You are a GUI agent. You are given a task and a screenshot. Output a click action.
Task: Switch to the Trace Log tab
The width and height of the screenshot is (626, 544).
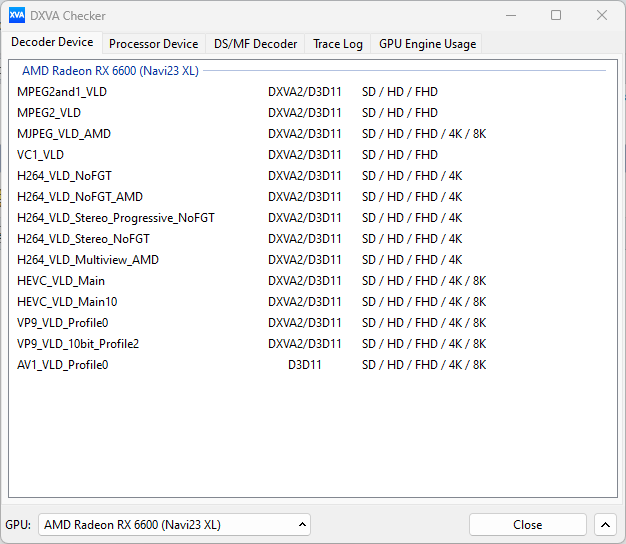(338, 44)
